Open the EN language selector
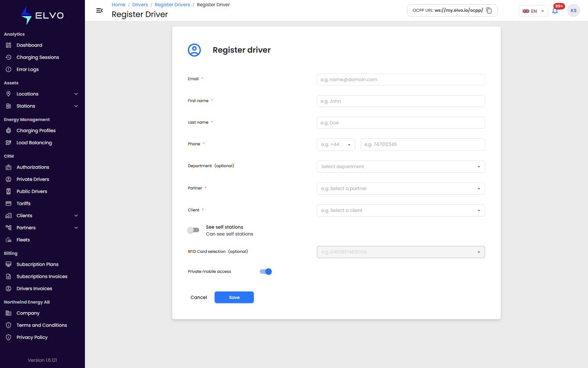Viewport: 588px width, 368px height. [x=533, y=11]
